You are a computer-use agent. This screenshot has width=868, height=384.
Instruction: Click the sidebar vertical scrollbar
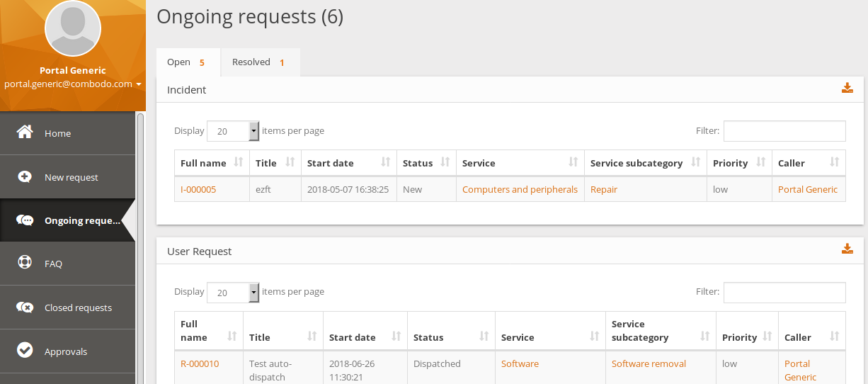tap(140, 248)
